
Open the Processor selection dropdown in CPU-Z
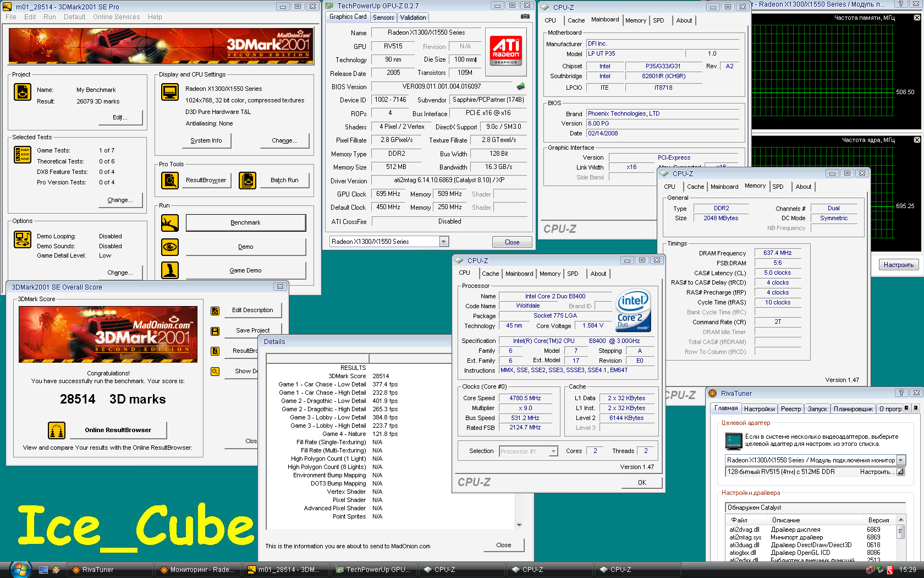pos(553,451)
